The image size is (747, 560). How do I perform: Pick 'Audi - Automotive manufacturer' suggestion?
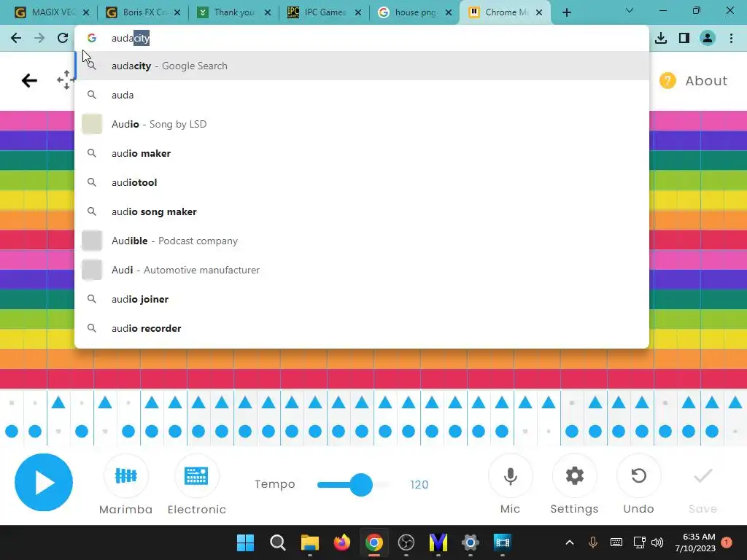click(x=362, y=270)
